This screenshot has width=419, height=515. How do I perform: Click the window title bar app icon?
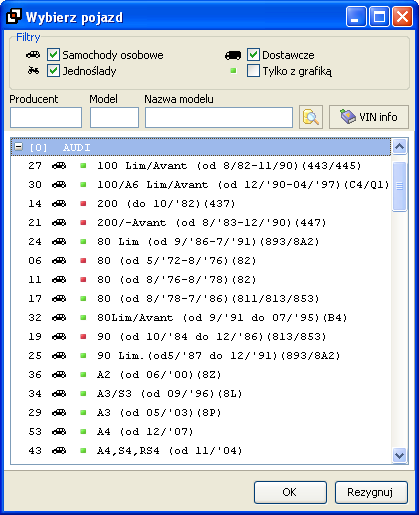click(x=13, y=16)
